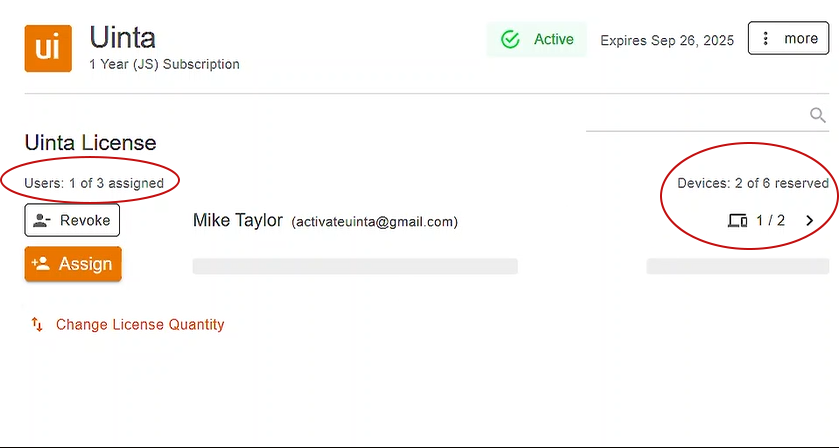This screenshot has height=448, width=839.
Task: Click the orange Uinta logo icon
Action: (48, 48)
